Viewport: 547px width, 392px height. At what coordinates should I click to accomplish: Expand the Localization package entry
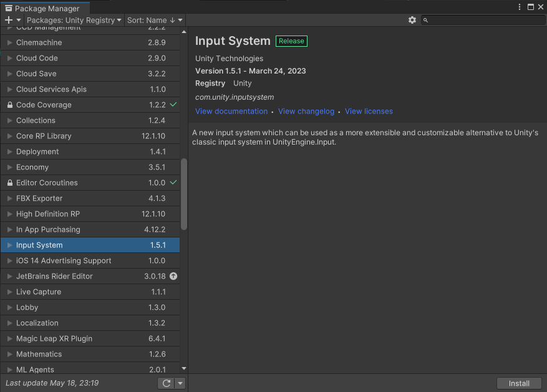(10, 323)
